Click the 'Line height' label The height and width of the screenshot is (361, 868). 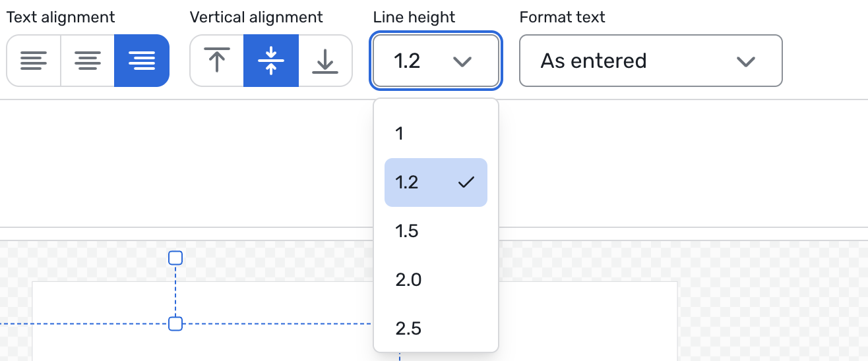pyautogui.click(x=414, y=17)
